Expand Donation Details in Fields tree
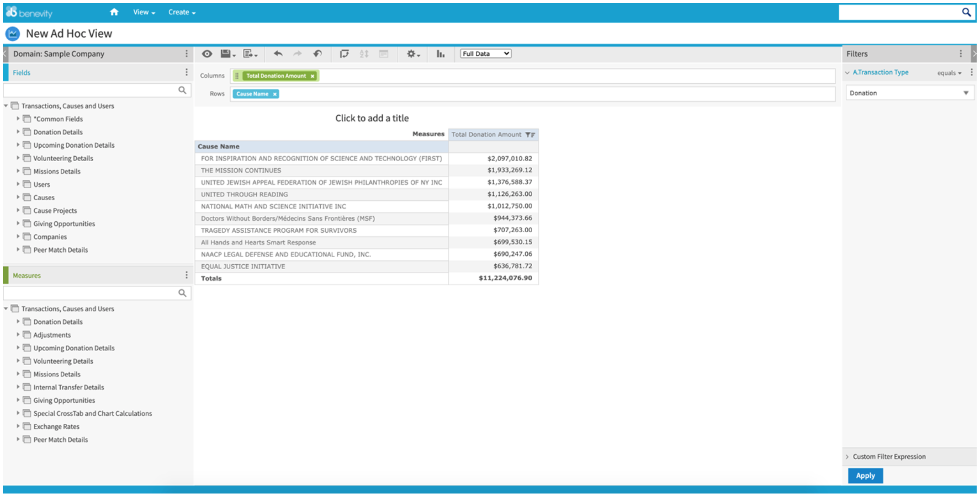Screen dimensions: 980x496 (18, 131)
